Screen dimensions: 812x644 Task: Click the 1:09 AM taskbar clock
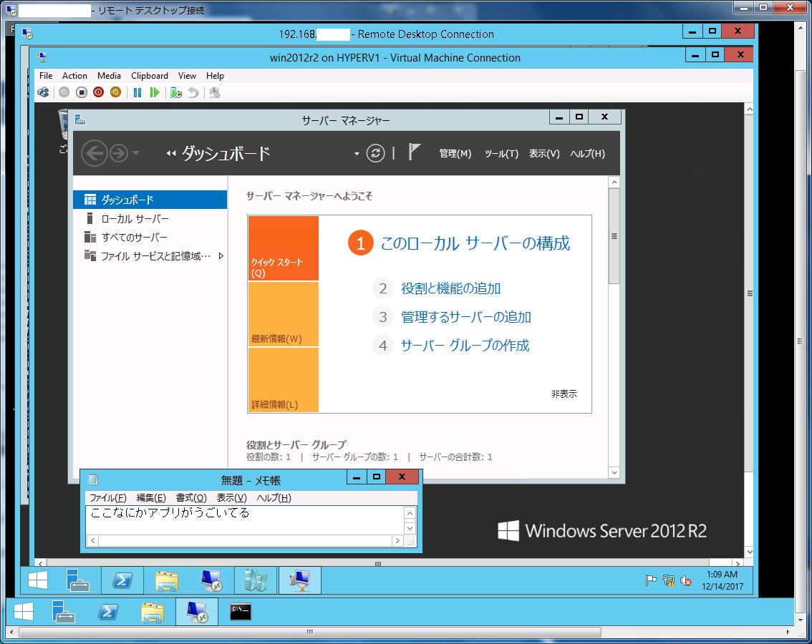click(x=722, y=580)
